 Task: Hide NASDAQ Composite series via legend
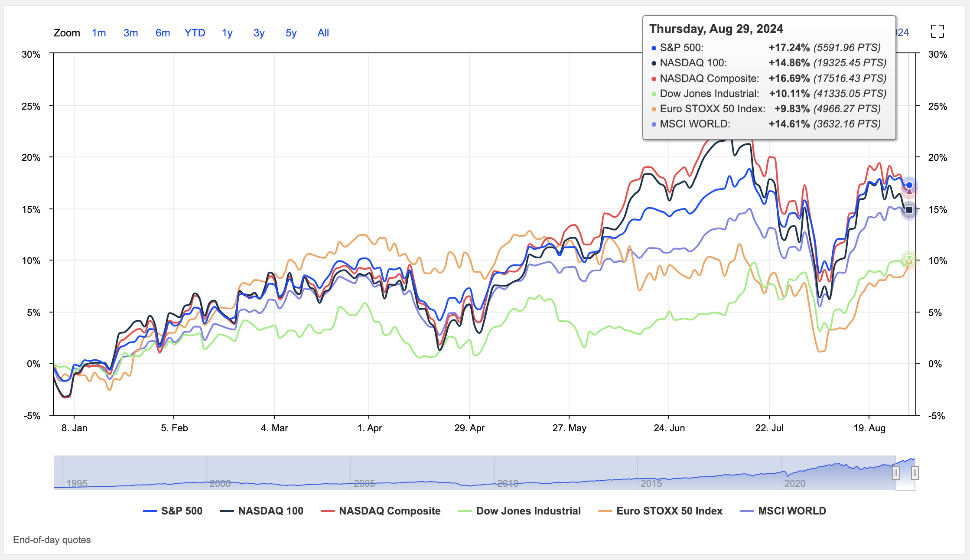tap(381, 511)
